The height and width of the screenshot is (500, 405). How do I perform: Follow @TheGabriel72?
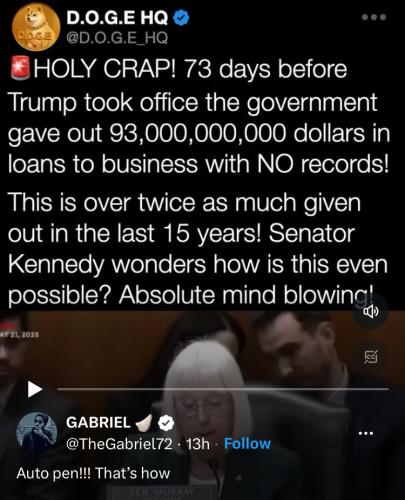click(x=247, y=444)
